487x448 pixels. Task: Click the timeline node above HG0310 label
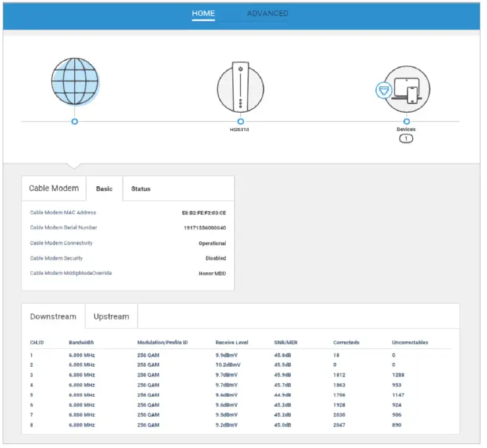click(240, 121)
